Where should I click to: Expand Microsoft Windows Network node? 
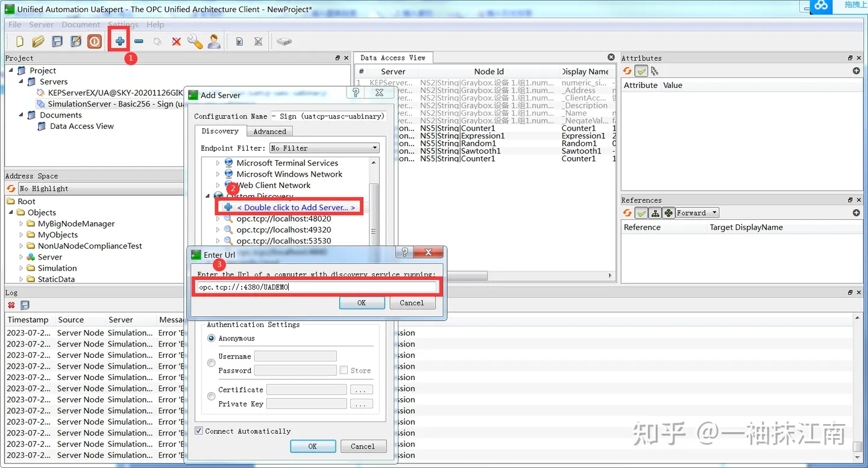click(x=218, y=174)
